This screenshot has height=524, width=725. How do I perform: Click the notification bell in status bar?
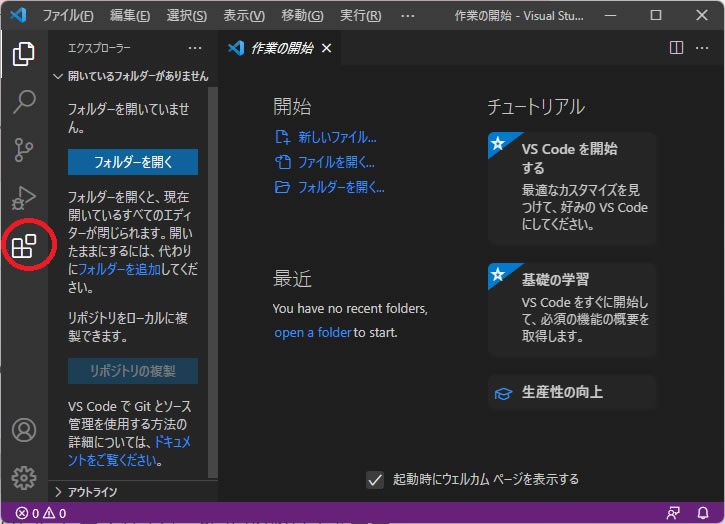(x=702, y=513)
